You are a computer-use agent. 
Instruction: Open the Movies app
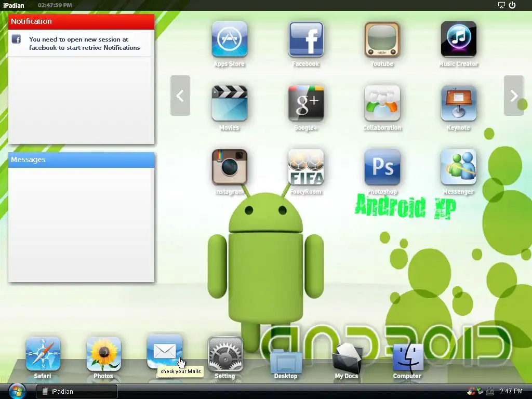(229, 103)
